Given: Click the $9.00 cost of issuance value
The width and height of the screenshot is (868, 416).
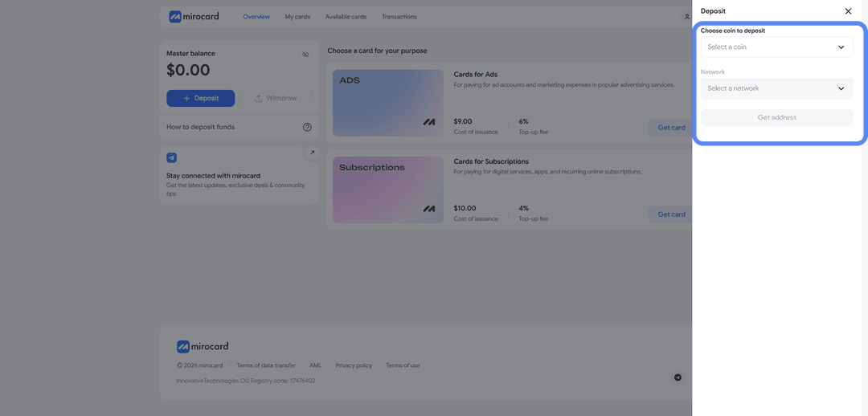Looking at the screenshot, I should tap(463, 121).
